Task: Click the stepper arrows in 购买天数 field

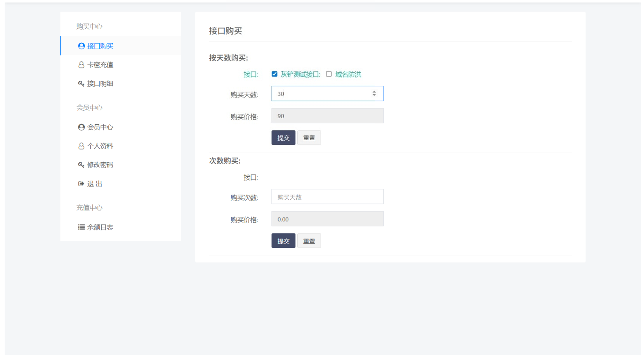Action: 374,94
